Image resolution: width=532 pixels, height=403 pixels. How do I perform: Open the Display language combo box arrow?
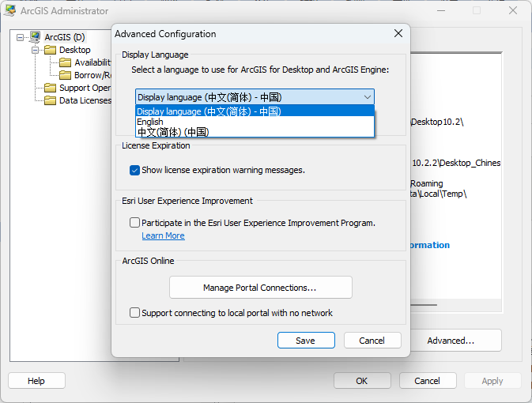(x=367, y=97)
